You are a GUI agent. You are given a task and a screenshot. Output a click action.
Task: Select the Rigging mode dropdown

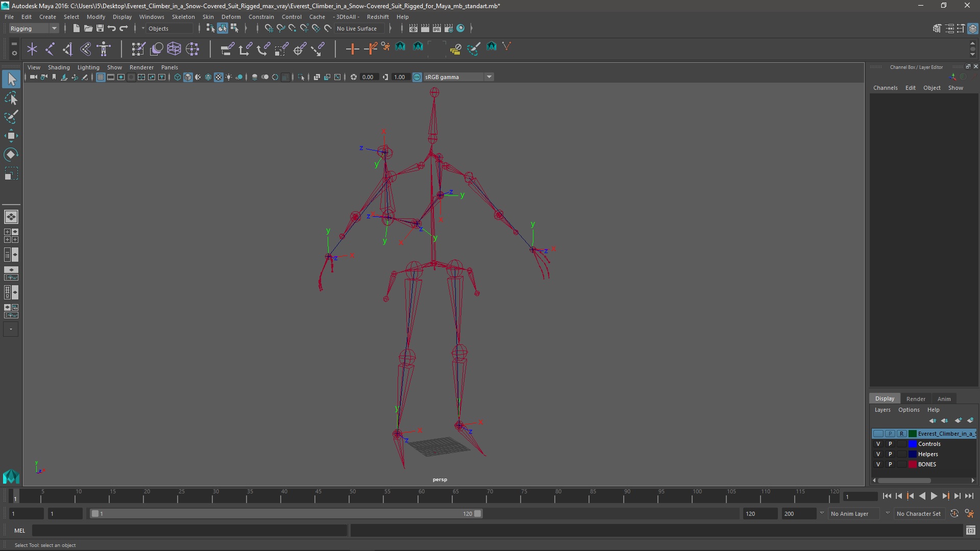pos(34,28)
